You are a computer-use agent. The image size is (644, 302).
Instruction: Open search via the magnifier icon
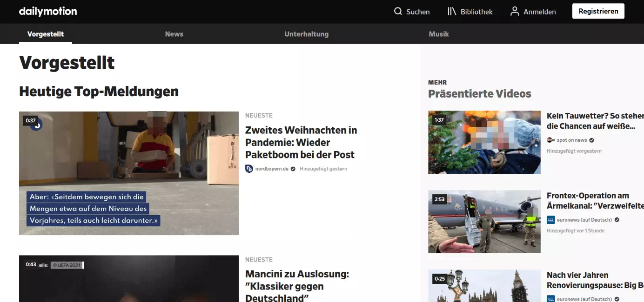398,12
